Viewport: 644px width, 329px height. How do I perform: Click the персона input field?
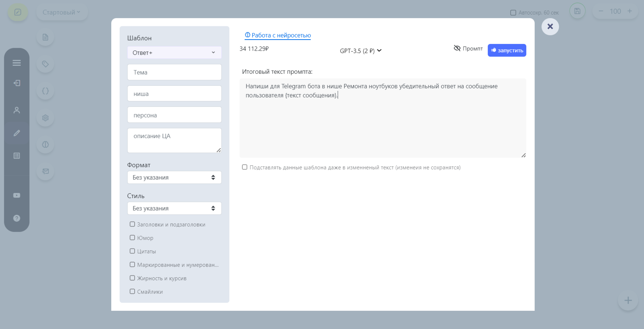coord(174,115)
